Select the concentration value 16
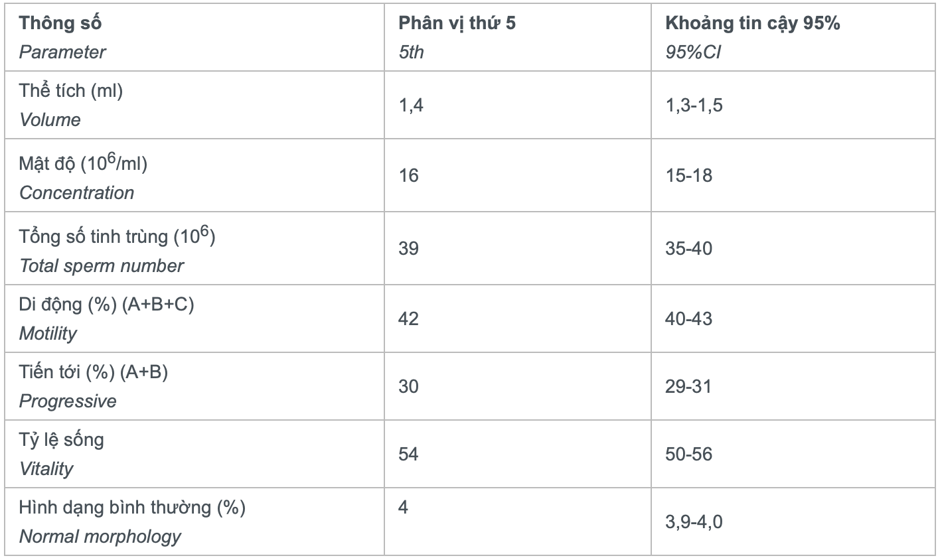This screenshot has height=560, width=940. [409, 175]
